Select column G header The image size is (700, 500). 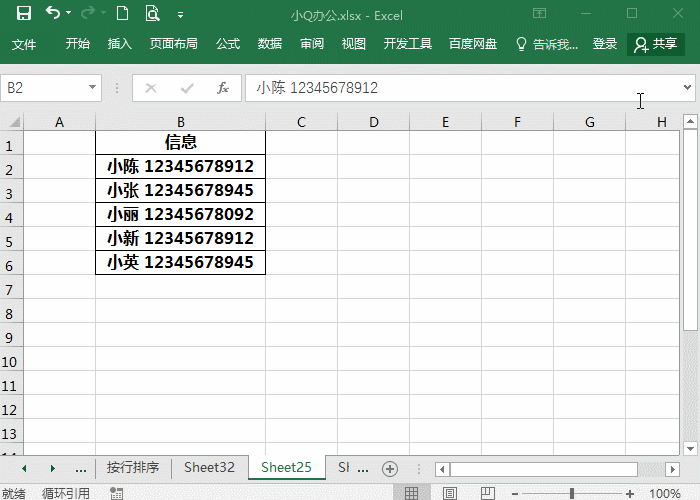click(x=589, y=122)
